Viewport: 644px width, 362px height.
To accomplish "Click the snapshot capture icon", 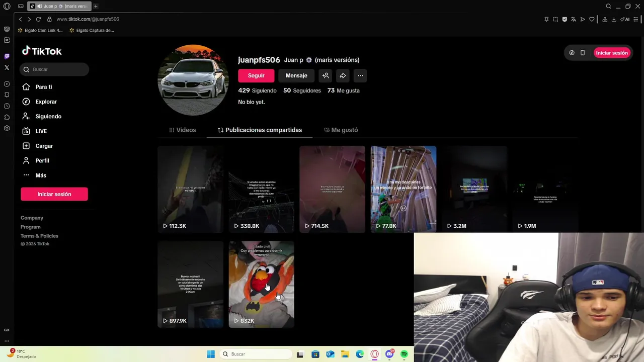I will tap(555, 19).
